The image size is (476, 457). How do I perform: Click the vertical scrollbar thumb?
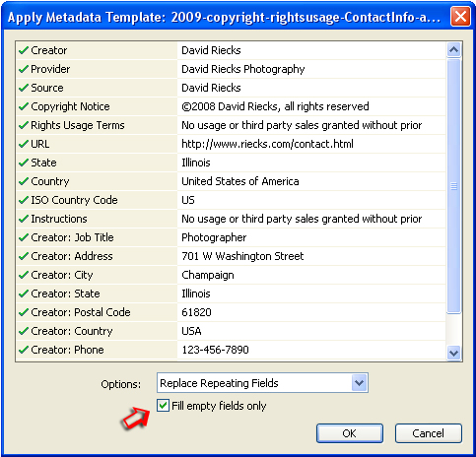(x=453, y=186)
